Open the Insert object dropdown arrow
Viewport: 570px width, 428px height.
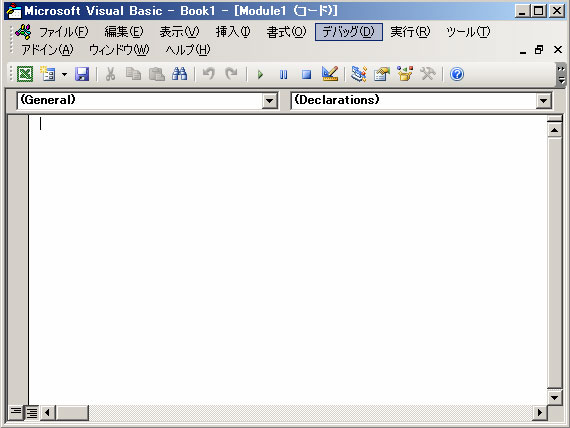(64, 74)
